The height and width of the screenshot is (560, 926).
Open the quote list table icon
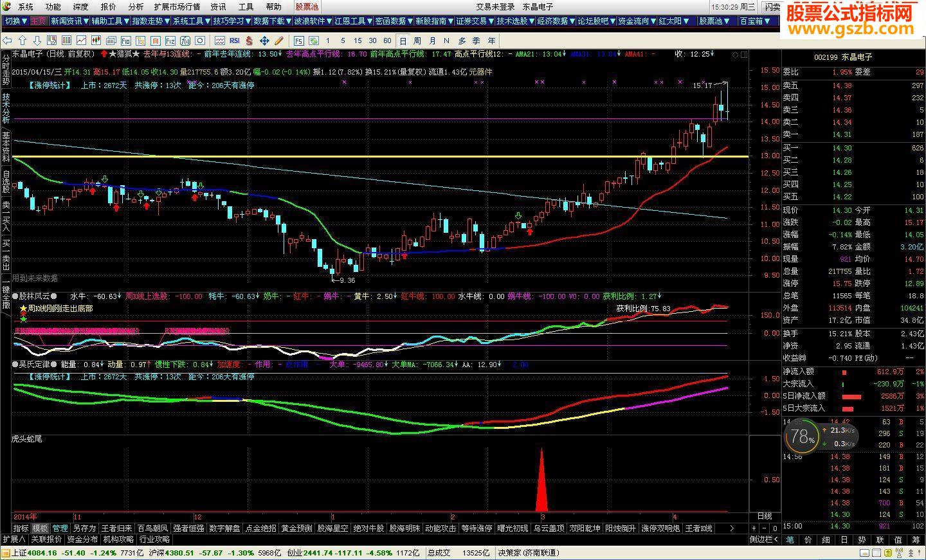pos(66,40)
